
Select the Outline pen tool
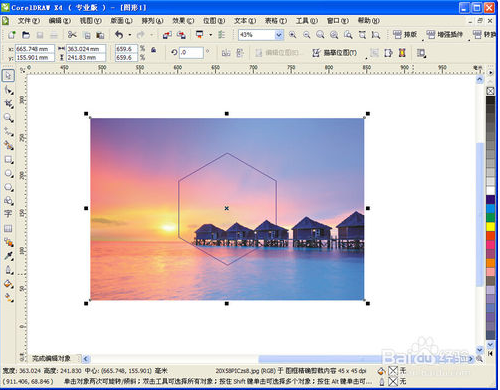coord(8,270)
